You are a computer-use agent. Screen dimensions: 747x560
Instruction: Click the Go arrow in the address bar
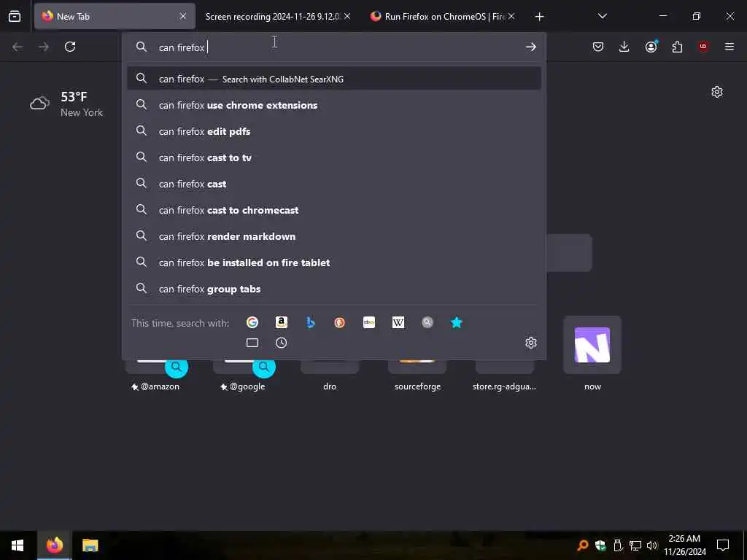pyautogui.click(x=531, y=47)
